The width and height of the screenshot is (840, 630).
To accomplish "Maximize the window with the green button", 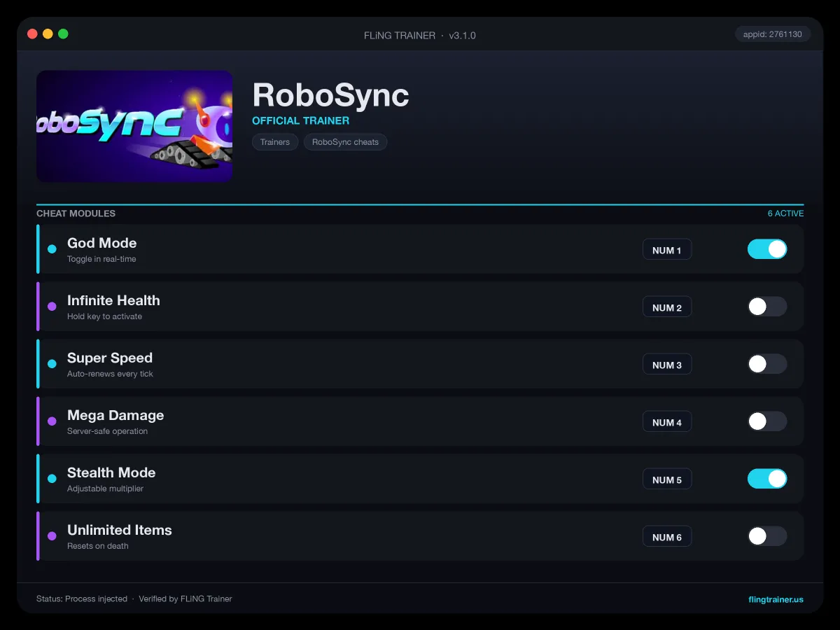I will tap(63, 34).
